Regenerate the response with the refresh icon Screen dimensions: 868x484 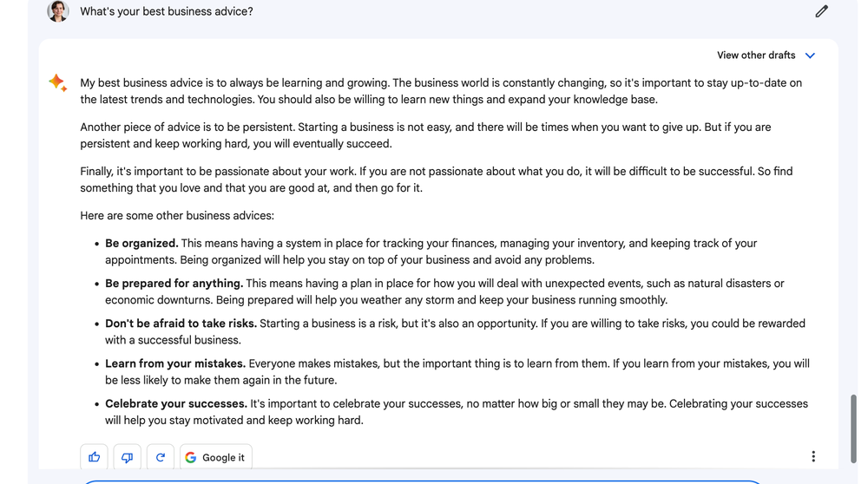[x=160, y=457]
